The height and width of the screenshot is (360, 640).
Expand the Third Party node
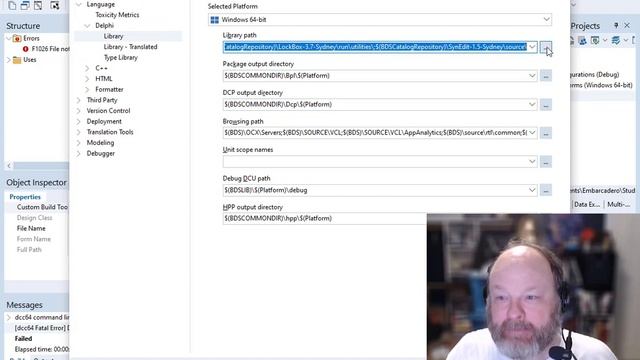tap(79, 100)
